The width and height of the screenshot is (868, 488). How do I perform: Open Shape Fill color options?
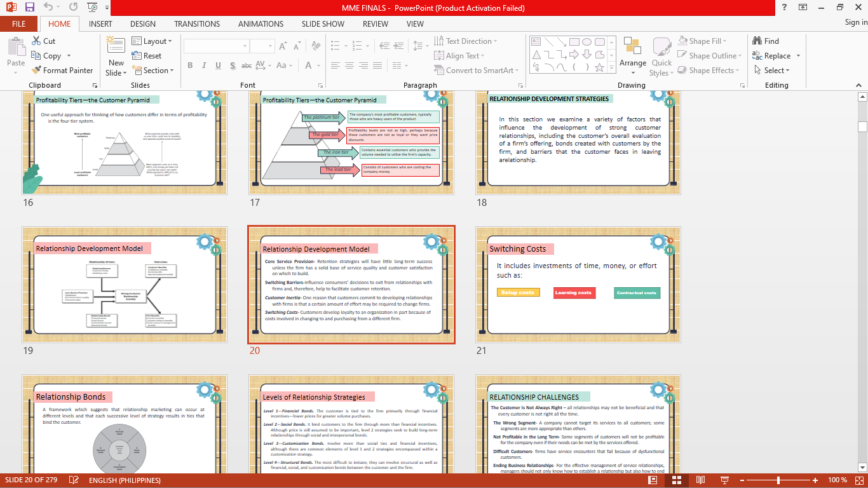[x=702, y=41]
